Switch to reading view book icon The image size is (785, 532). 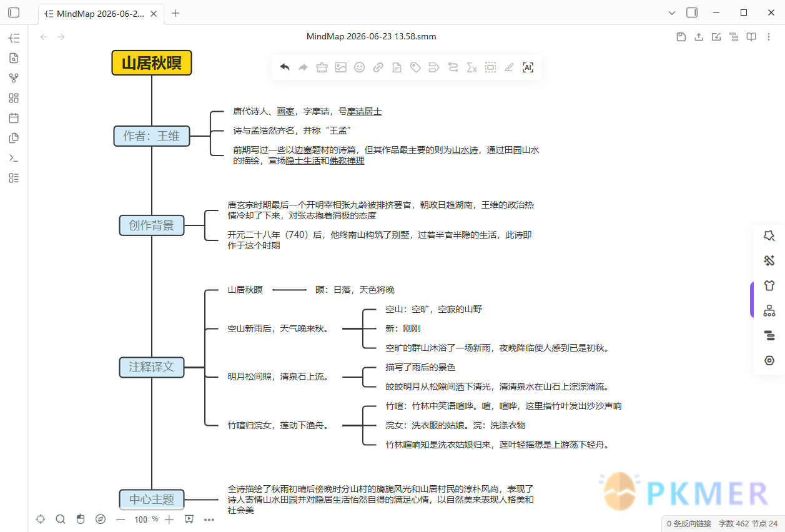coord(751,37)
